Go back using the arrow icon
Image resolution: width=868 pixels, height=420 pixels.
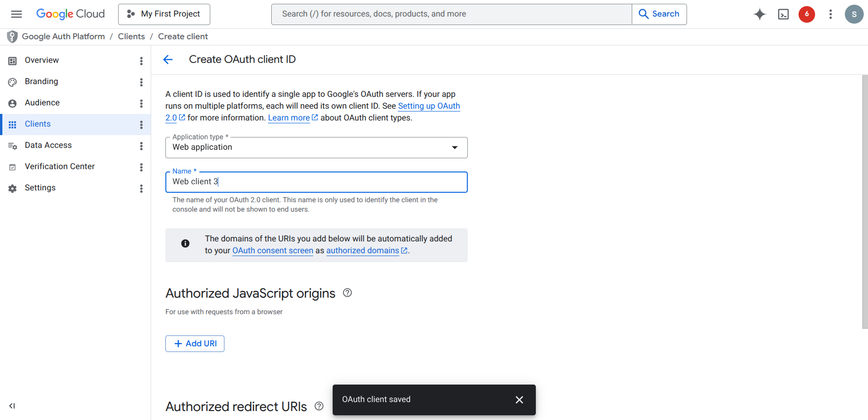(168, 60)
